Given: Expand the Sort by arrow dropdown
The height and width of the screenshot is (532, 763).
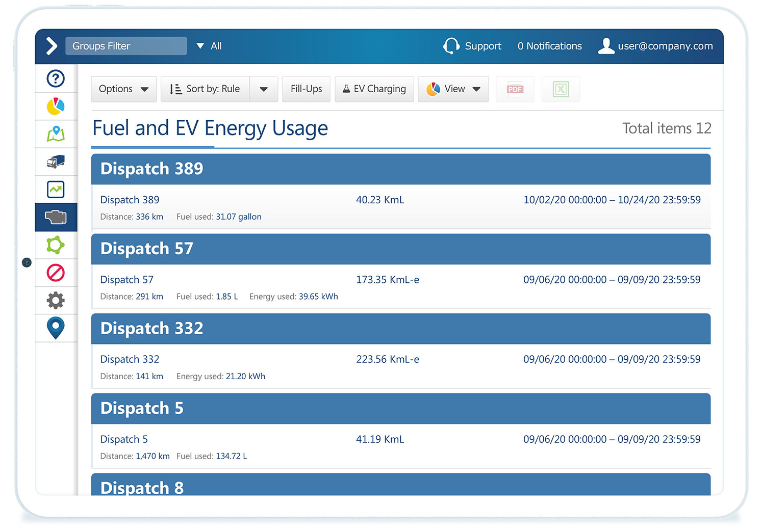Looking at the screenshot, I should pyautogui.click(x=264, y=89).
